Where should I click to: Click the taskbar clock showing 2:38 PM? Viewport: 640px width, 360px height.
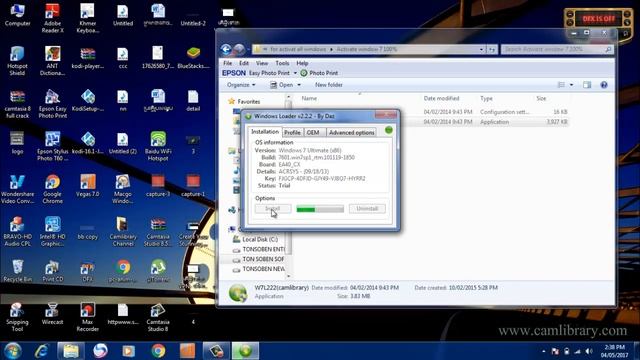[615, 351]
